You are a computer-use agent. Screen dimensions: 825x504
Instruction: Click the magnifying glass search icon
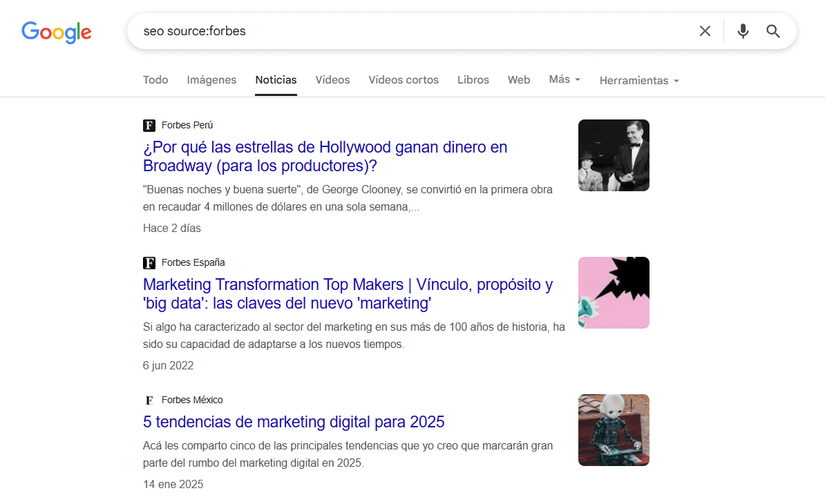(x=773, y=31)
